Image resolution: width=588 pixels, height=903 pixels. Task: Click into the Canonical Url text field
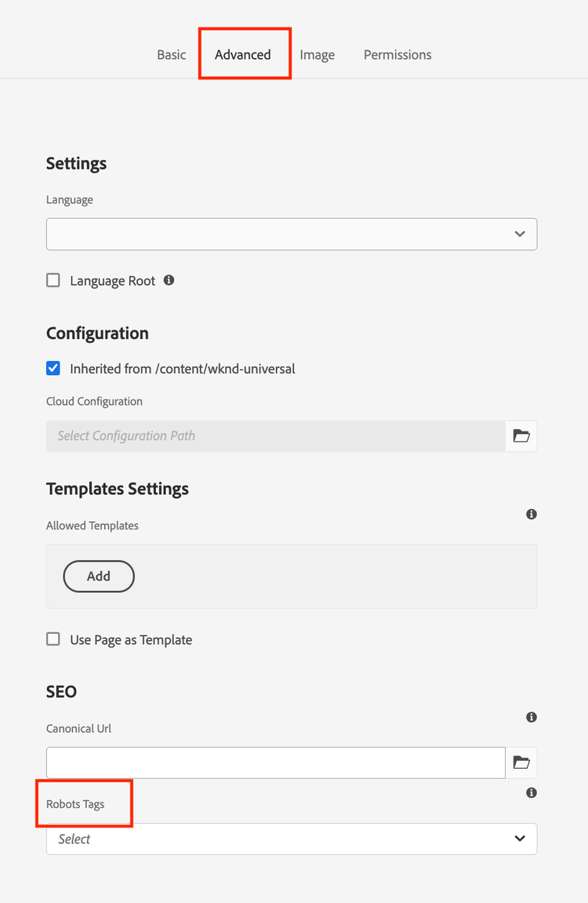click(275, 763)
